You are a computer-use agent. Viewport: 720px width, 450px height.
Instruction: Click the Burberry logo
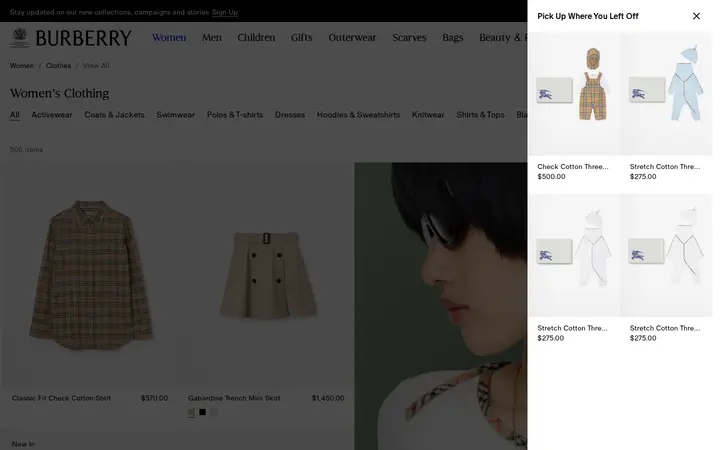(71, 38)
